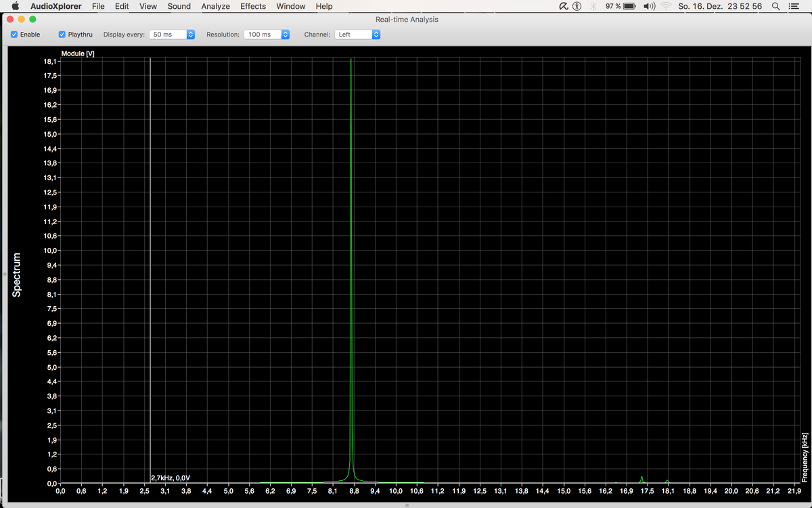The height and width of the screenshot is (508, 812).
Task: Click the volume speaker icon
Action: (x=650, y=6)
